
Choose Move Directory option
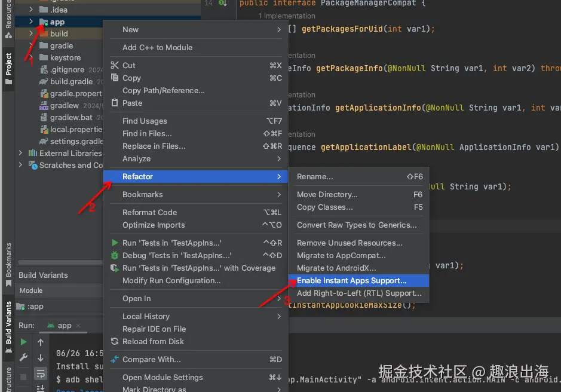point(358,194)
